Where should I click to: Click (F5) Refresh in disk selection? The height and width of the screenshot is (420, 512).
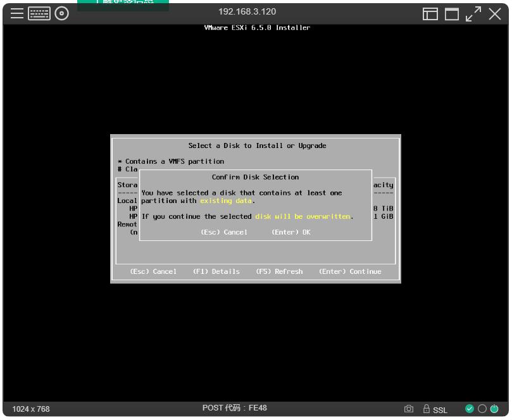[279, 271]
